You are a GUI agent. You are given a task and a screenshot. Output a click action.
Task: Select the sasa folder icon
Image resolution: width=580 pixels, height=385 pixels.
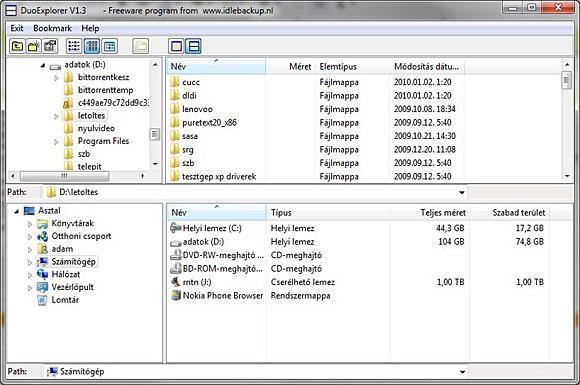tap(175, 136)
